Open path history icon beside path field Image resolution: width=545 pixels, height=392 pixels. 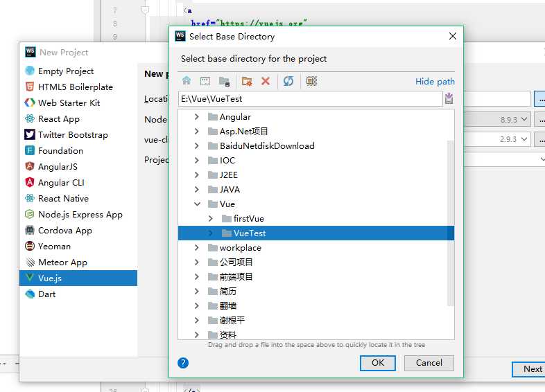449,98
